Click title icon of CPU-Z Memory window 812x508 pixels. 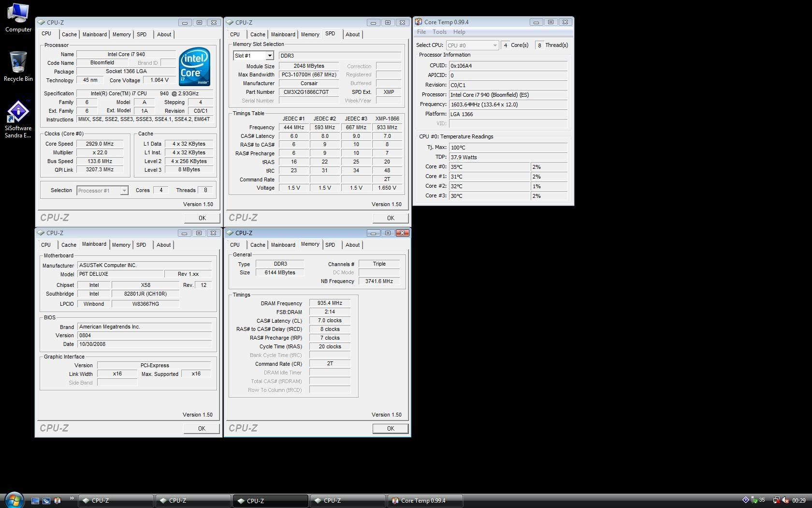(230, 233)
